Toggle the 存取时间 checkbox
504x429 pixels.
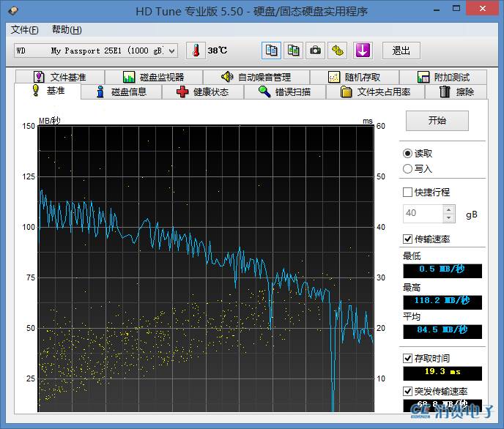point(408,359)
